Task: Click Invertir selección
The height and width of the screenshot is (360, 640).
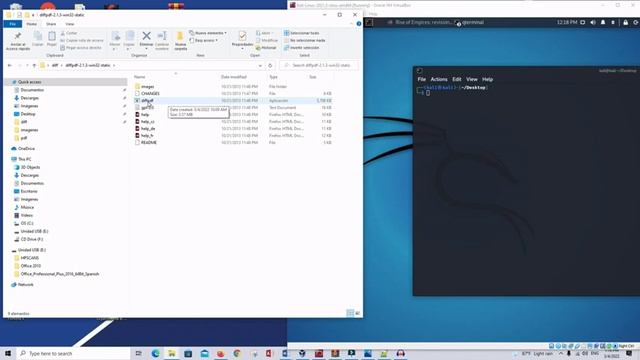Action: (x=302, y=48)
